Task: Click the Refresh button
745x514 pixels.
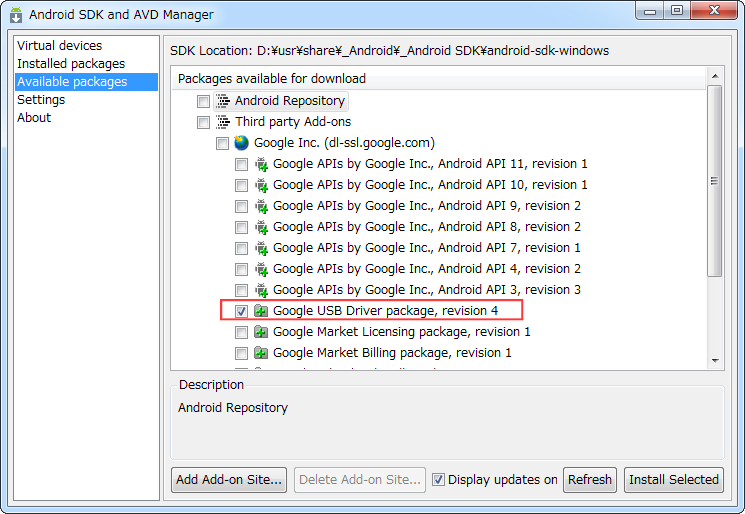Action: tap(590, 480)
